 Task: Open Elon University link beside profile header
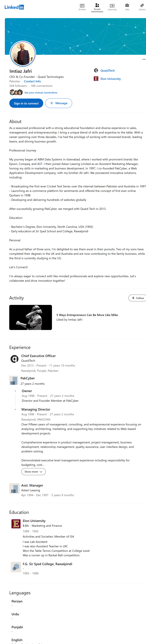click(110, 79)
